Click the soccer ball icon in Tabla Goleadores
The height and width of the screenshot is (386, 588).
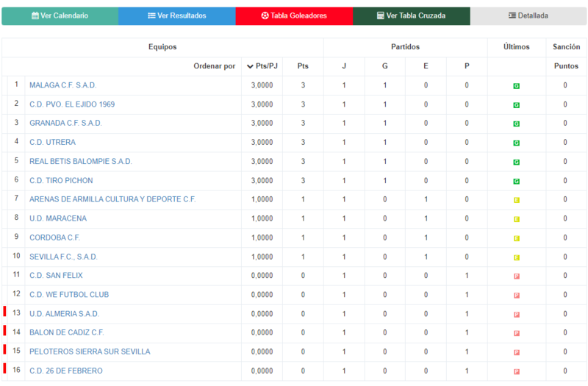click(x=265, y=15)
